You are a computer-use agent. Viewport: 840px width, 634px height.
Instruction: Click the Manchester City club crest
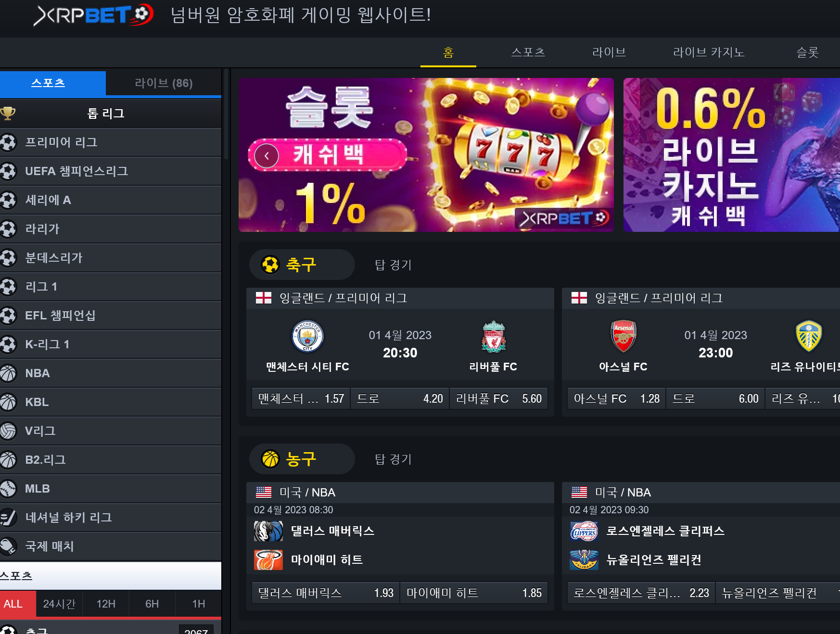point(307,336)
